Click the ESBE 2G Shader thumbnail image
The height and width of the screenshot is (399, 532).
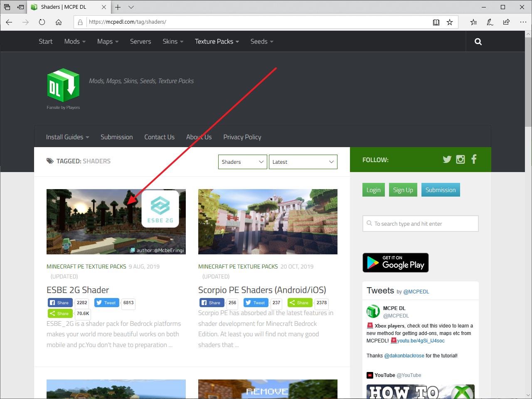coord(116,222)
